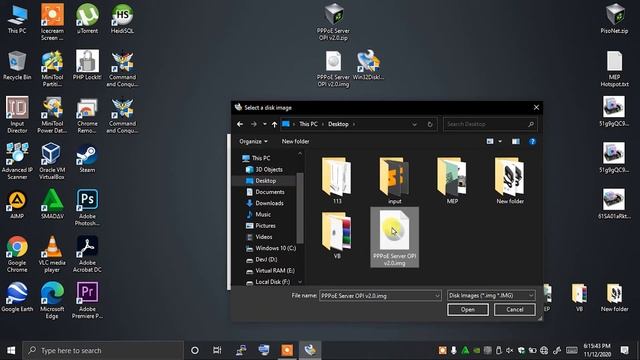Open the Organize menu
The height and width of the screenshot is (360, 640).
pyautogui.click(x=253, y=141)
